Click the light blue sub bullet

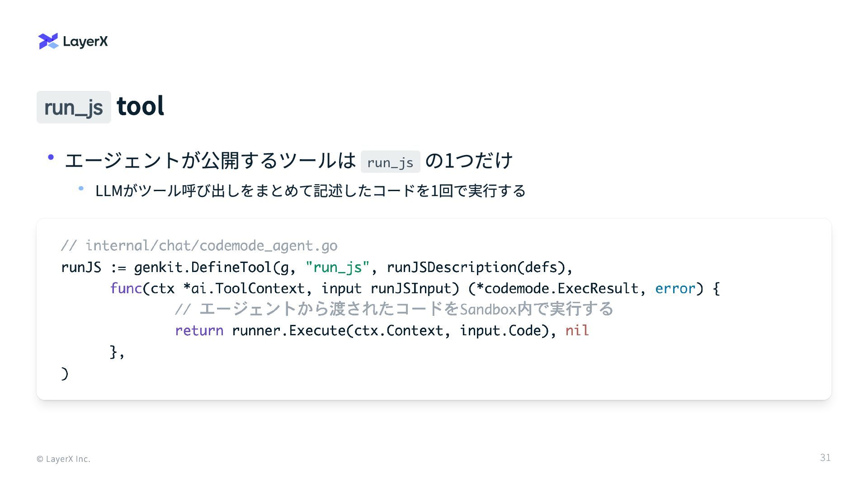[x=81, y=188]
